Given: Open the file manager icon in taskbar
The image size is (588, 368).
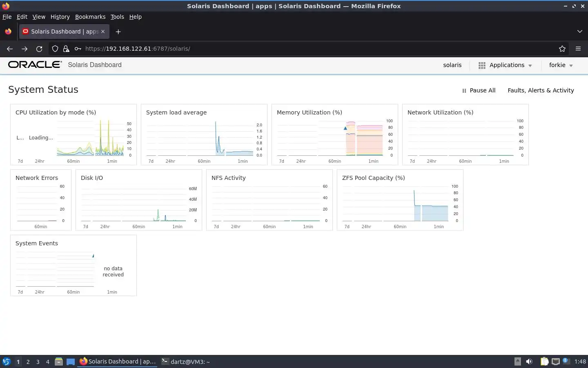Looking at the screenshot, I should click(59, 361).
